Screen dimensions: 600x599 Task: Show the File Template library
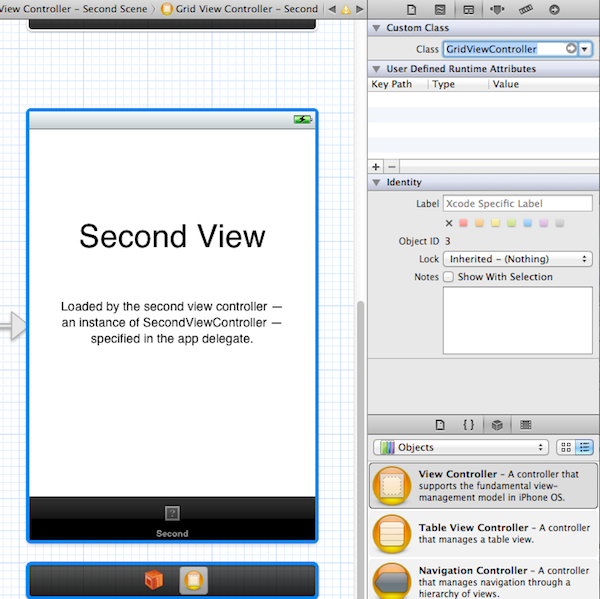(440, 425)
